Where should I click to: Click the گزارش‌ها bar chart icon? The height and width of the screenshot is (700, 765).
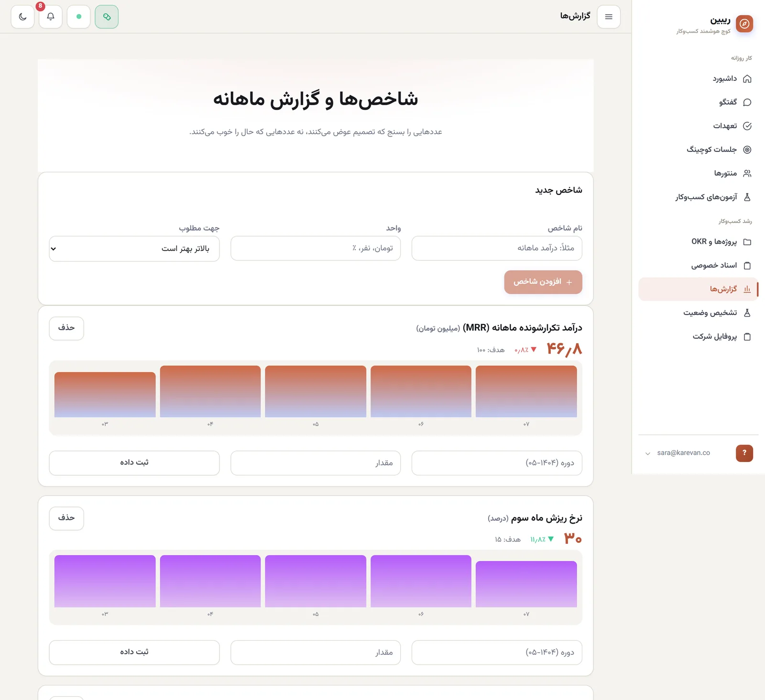[x=747, y=289]
